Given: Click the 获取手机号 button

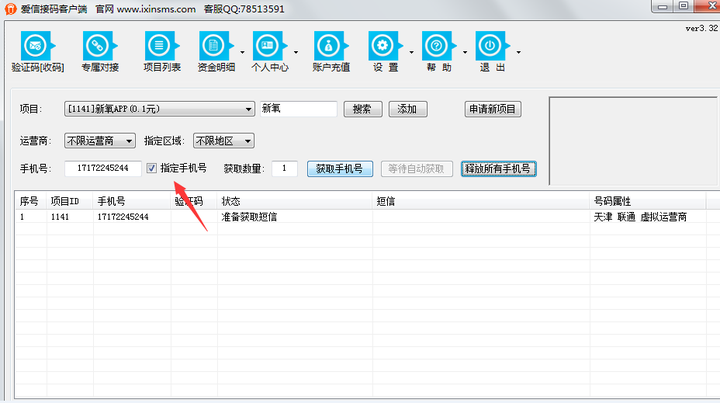Looking at the screenshot, I should click(x=340, y=169).
